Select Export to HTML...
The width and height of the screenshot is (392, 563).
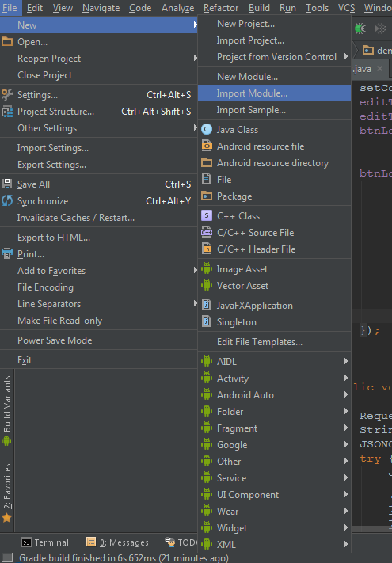(x=99, y=238)
